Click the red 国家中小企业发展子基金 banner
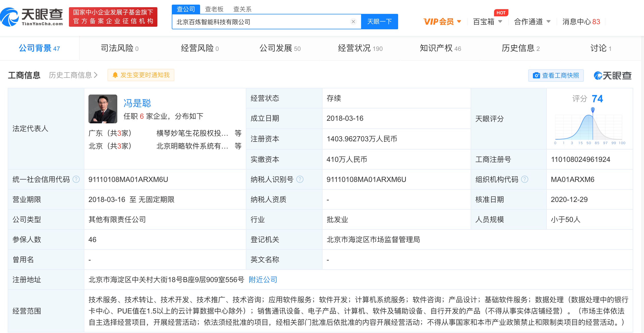Image resolution: width=644 pixels, height=333 pixels. click(x=113, y=17)
